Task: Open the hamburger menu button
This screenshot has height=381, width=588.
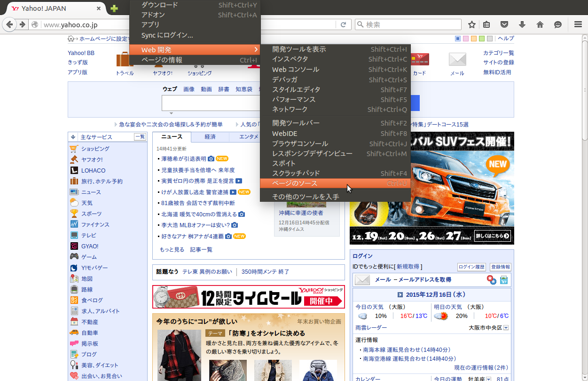Action: (x=578, y=24)
